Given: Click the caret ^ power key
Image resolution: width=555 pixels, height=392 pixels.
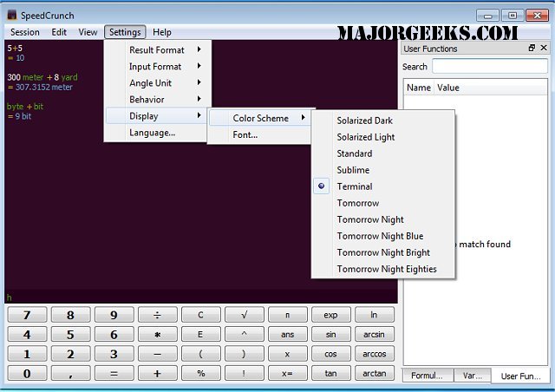Looking at the screenshot, I should 245,334.
